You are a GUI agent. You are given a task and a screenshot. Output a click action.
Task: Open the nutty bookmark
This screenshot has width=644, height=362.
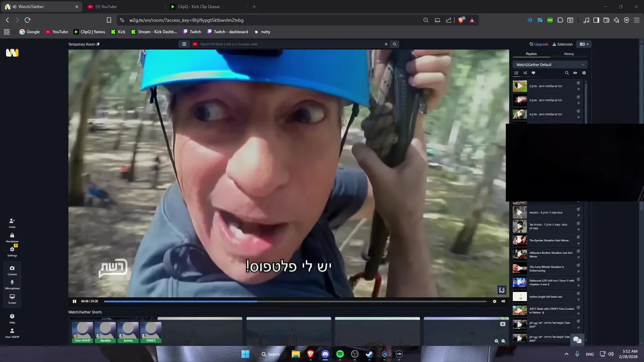click(262, 32)
